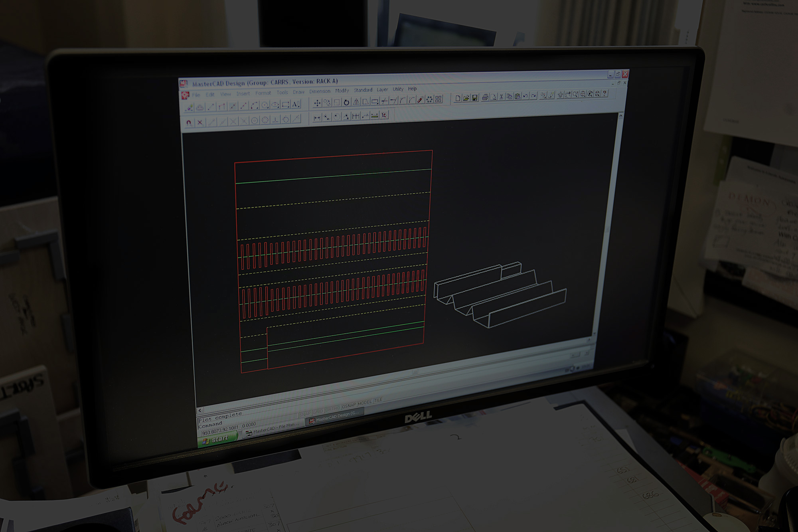Click the Save floppy disk icon
Screen dimensions: 798x532
[475, 98]
